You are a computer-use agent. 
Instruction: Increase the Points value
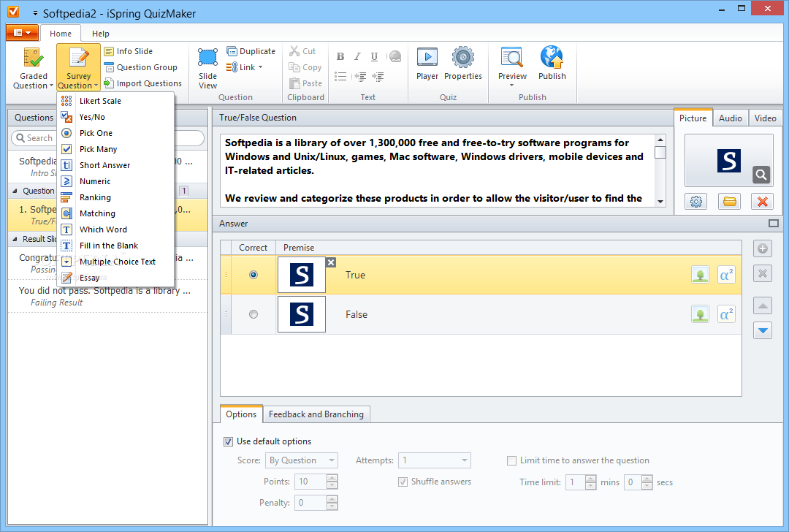coord(332,478)
